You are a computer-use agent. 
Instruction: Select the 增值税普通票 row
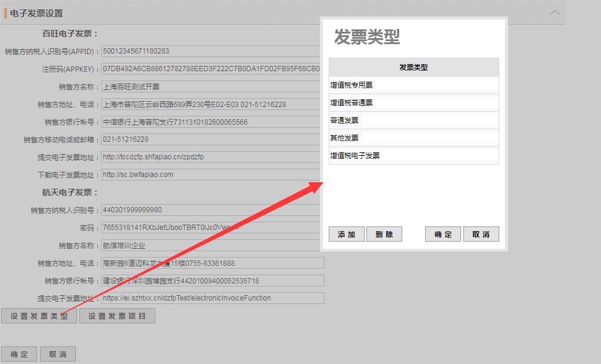click(413, 103)
